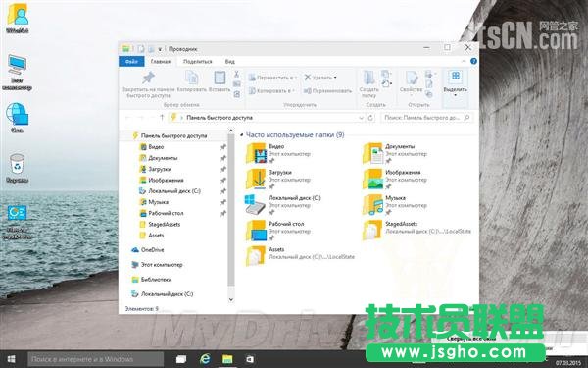
Task: Select Видео in the navigation pane
Action: [156, 147]
